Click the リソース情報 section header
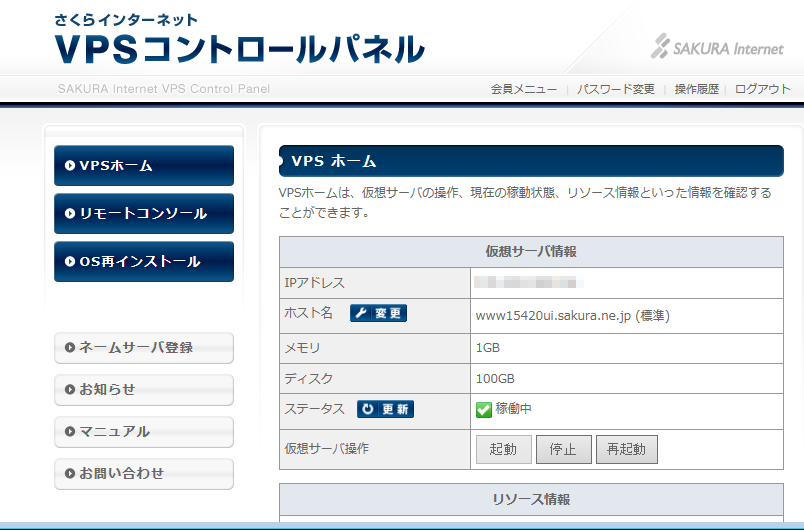 (x=531, y=499)
